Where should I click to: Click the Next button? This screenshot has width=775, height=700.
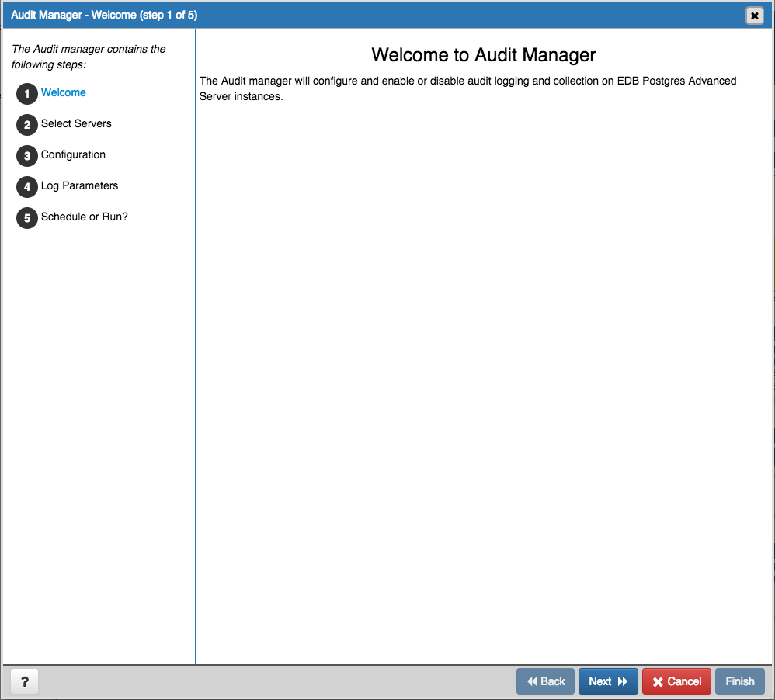click(608, 681)
